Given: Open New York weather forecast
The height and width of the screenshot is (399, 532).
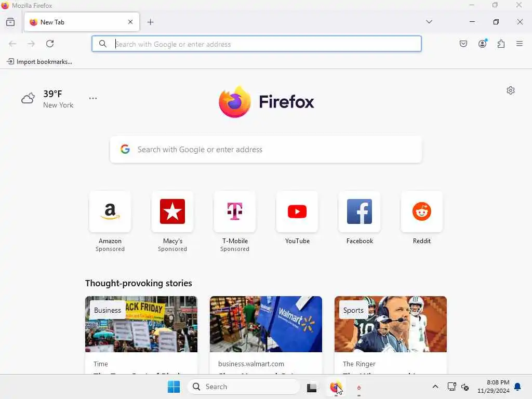Looking at the screenshot, I should pos(47,99).
